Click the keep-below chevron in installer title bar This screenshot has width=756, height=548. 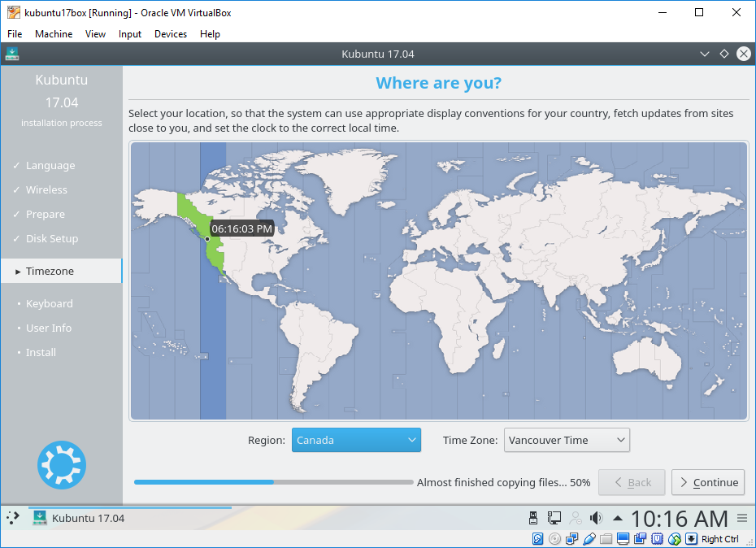tap(705, 54)
